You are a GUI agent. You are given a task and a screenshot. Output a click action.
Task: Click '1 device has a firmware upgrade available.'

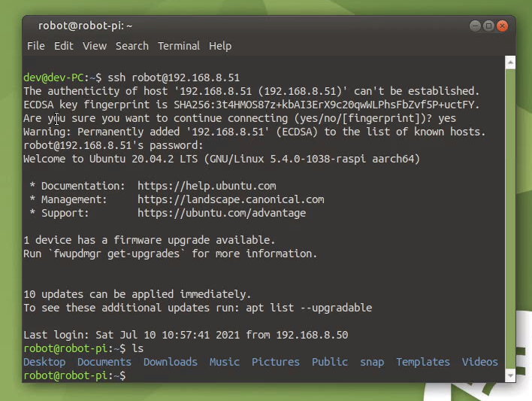coord(150,240)
